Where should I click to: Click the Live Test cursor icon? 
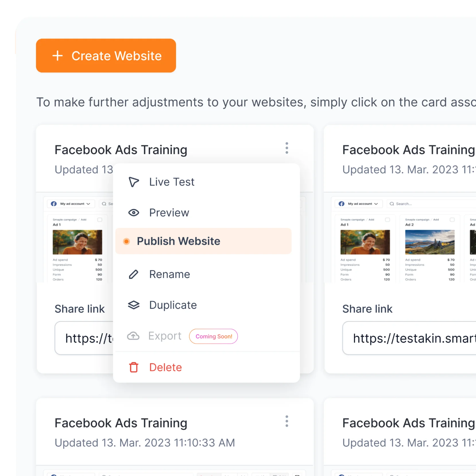click(x=133, y=182)
